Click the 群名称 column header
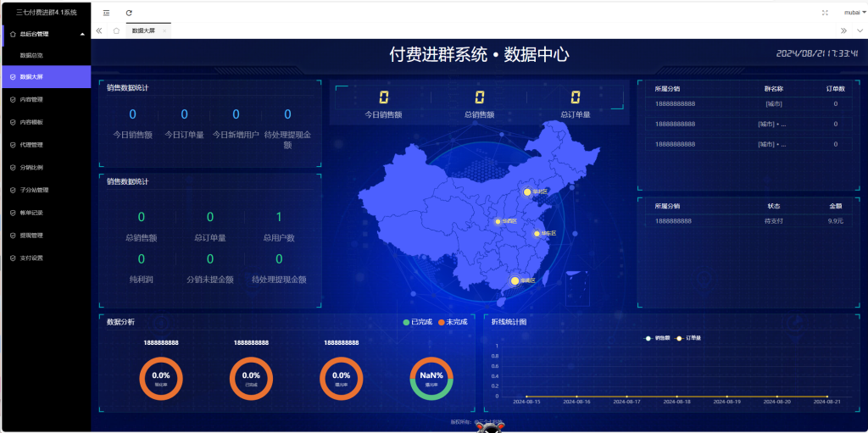This screenshot has width=868, height=433. pyautogui.click(x=773, y=89)
